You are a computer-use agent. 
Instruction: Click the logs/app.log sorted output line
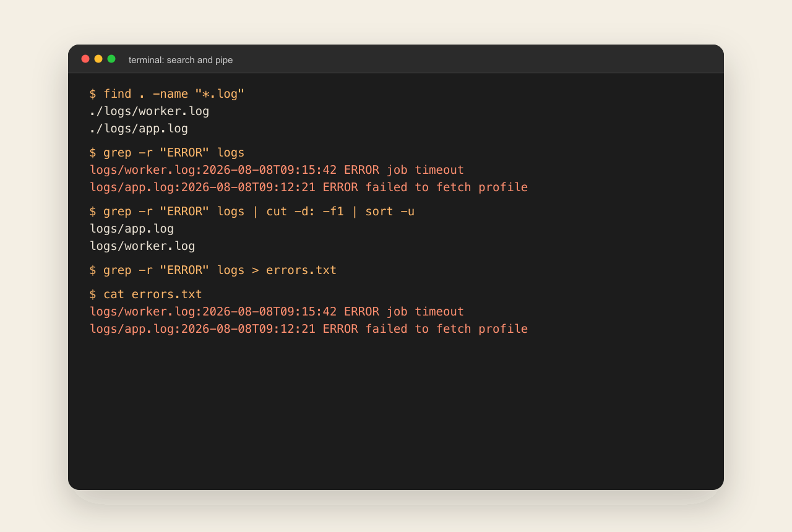click(x=132, y=229)
